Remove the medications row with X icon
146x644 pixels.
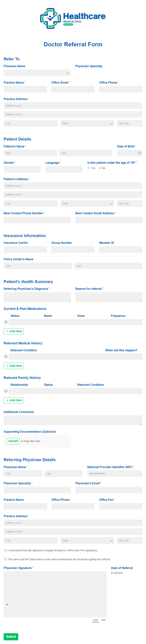(6, 322)
